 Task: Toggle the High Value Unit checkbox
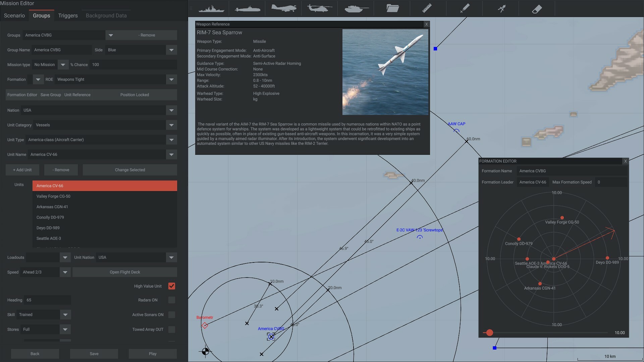pyautogui.click(x=172, y=287)
